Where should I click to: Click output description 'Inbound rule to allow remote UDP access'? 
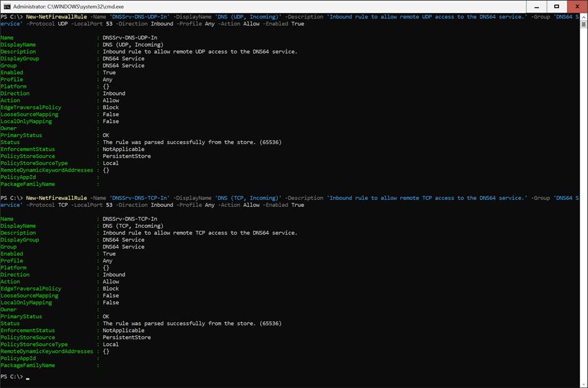coord(165,52)
